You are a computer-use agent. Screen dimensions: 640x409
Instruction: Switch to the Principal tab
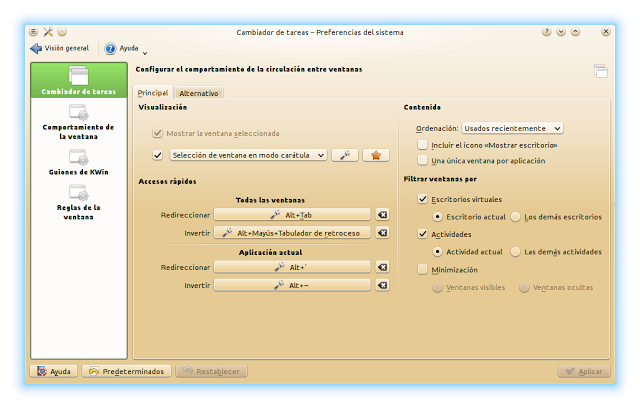(153, 93)
